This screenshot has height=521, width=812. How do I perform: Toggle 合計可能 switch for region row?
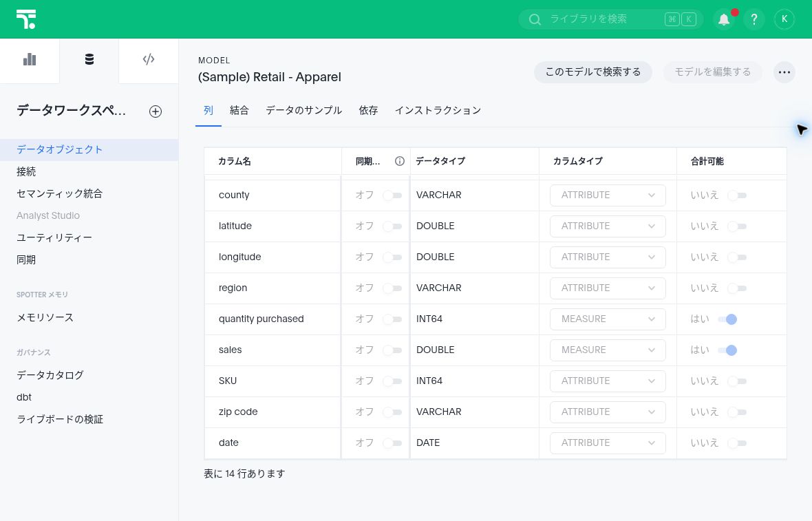click(737, 288)
